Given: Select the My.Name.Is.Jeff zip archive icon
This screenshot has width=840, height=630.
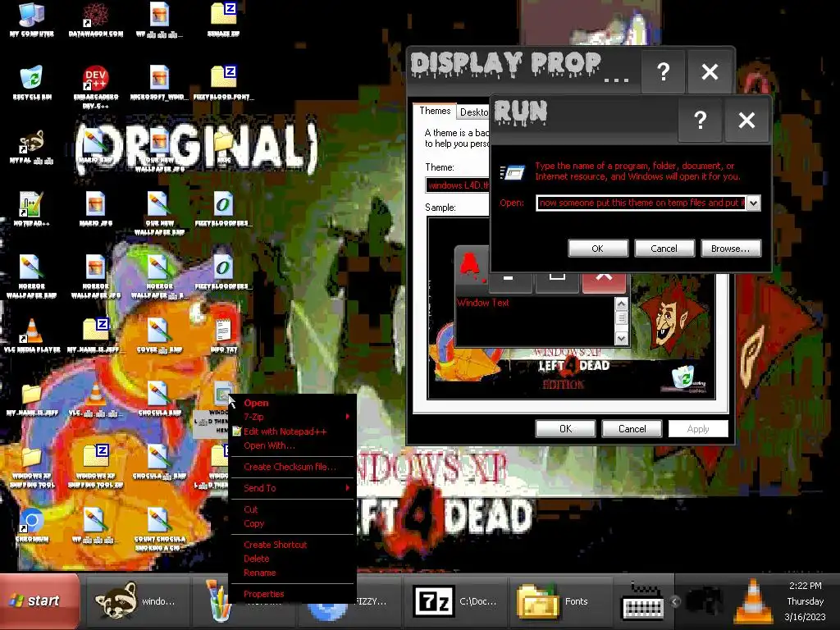Looking at the screenshot, I should (x=96, y=336).
